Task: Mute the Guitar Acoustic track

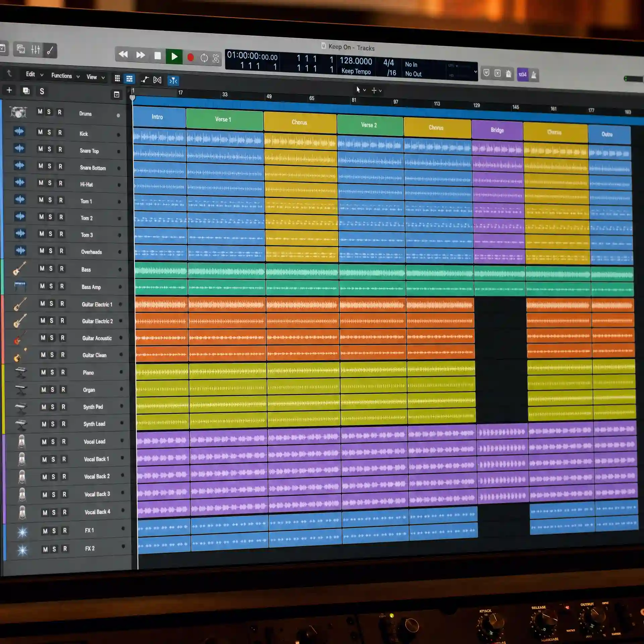Action: point(43,338)
